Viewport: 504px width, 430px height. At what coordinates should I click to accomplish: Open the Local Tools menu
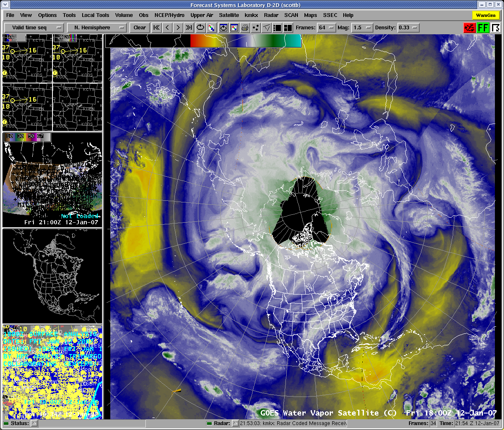(x=95, y=15)
